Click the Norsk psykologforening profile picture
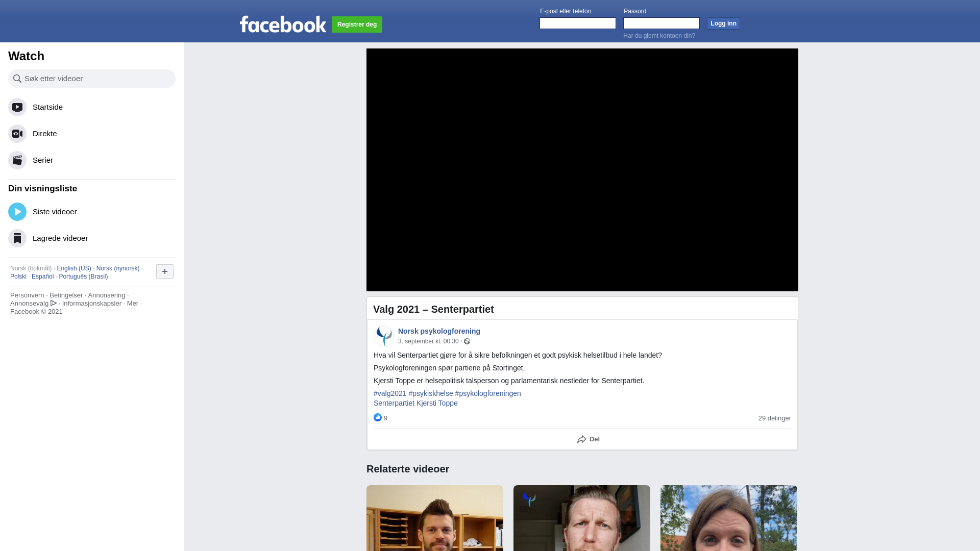This screenshot has width=980, height=551. [x=384, y=336]
